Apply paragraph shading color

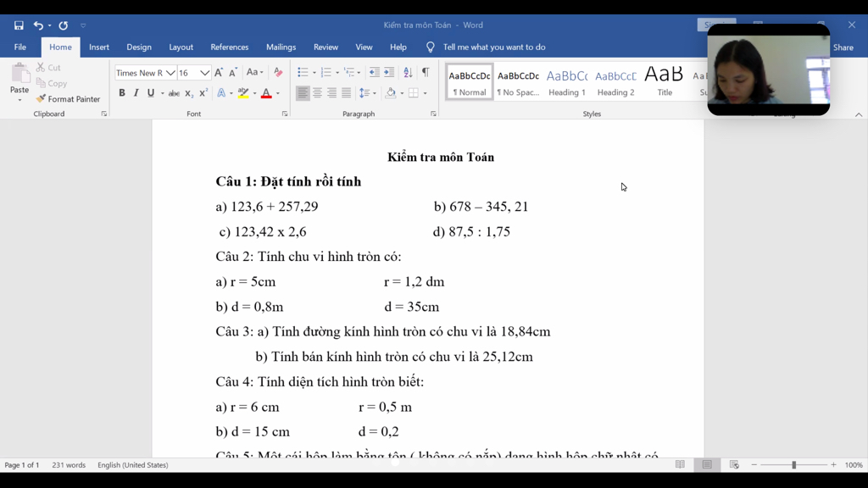tap(390, 93)
